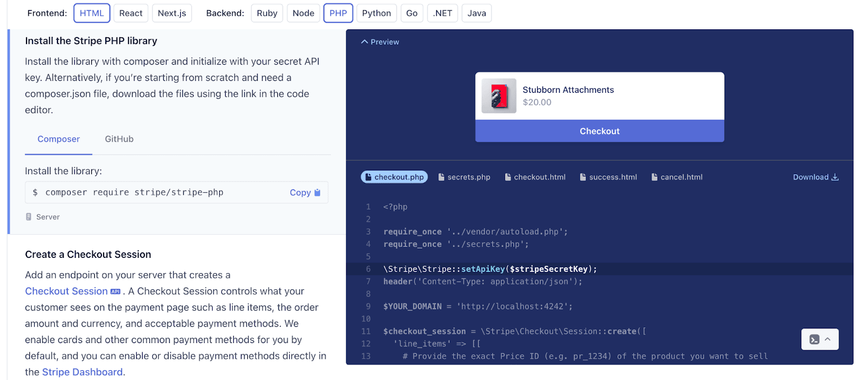
Task: Click the terminal console icon
Action: (x=814, y=339)
